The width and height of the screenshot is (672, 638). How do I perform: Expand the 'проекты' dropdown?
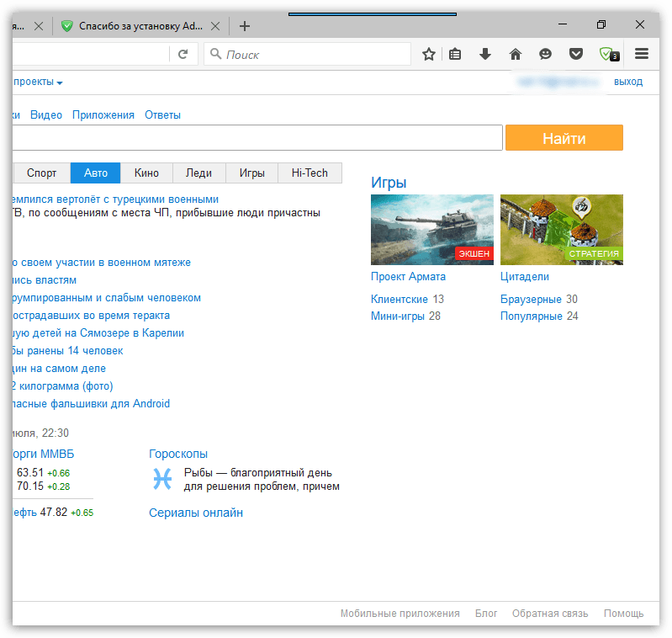38,82
